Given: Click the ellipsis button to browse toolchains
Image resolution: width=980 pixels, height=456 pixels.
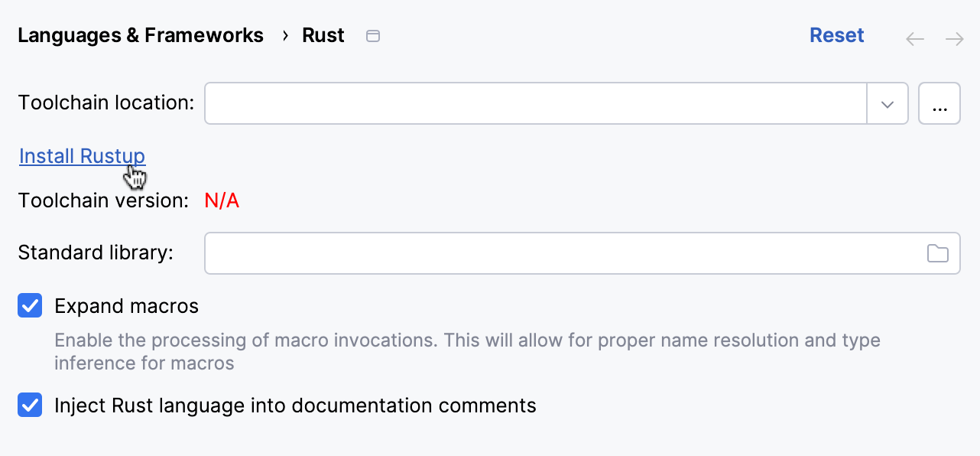Looking at the screenshot, I should (x=939, y=103).
